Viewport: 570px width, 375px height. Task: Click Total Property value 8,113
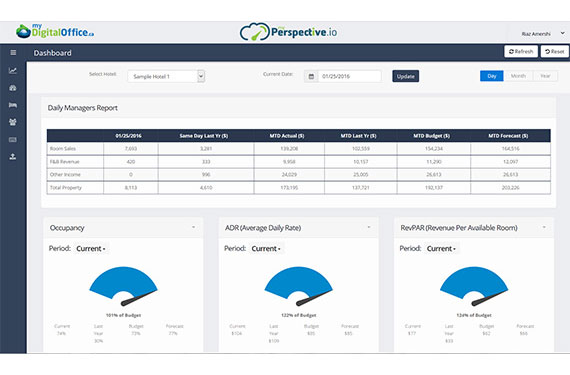pos(131,188)
